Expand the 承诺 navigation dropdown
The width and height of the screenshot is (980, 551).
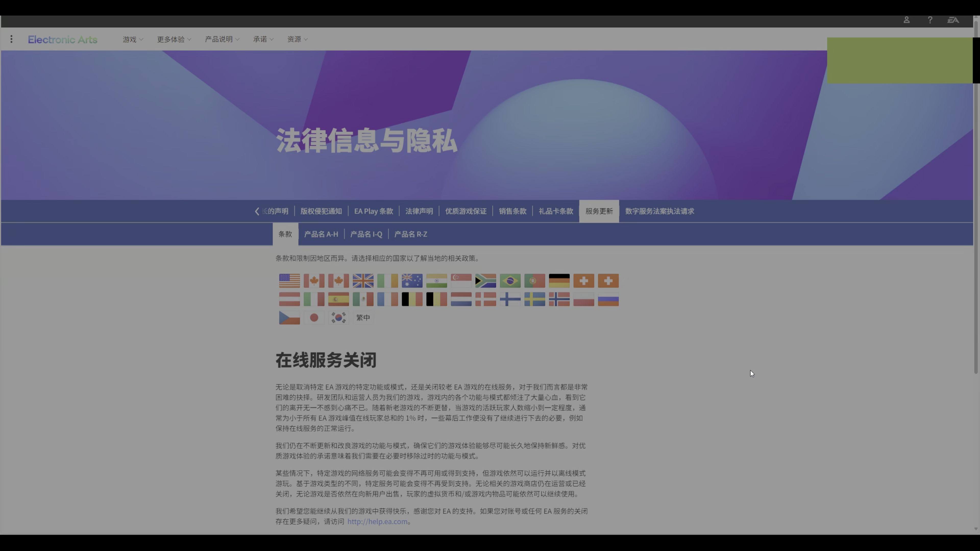263,39
